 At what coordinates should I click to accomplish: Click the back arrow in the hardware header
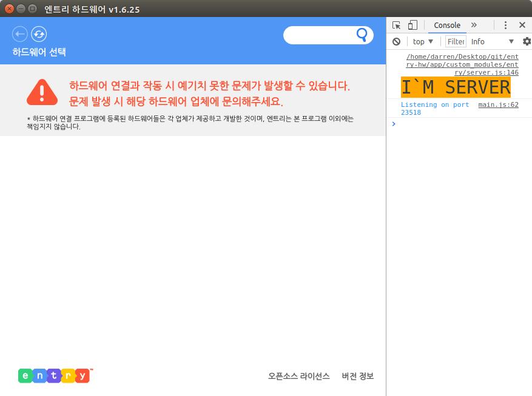[19, 34]
